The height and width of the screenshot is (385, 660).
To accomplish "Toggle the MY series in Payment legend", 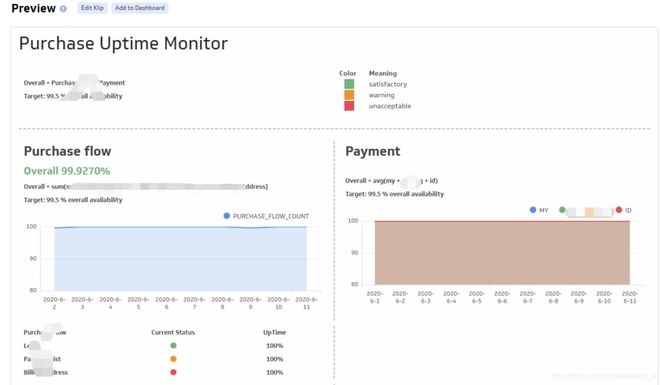I will 539,210.
